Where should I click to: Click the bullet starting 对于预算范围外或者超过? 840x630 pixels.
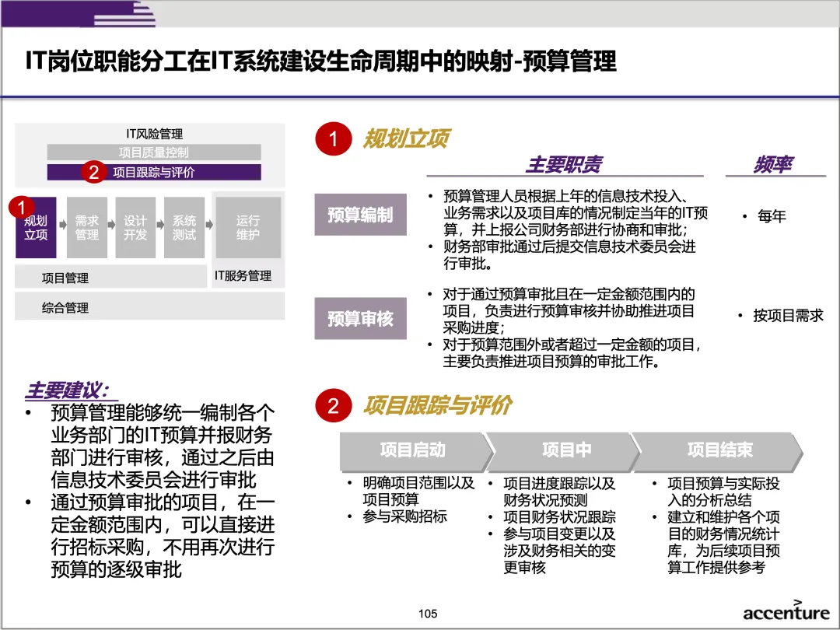click(x=572, y=353)
